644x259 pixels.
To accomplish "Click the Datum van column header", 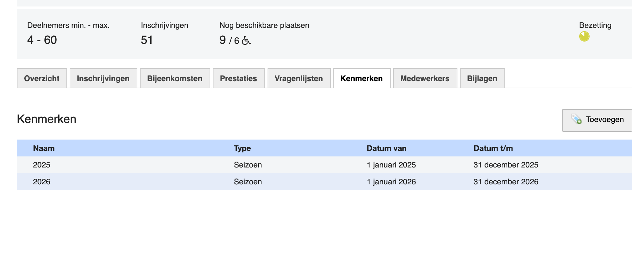I will tap(386, 148).
